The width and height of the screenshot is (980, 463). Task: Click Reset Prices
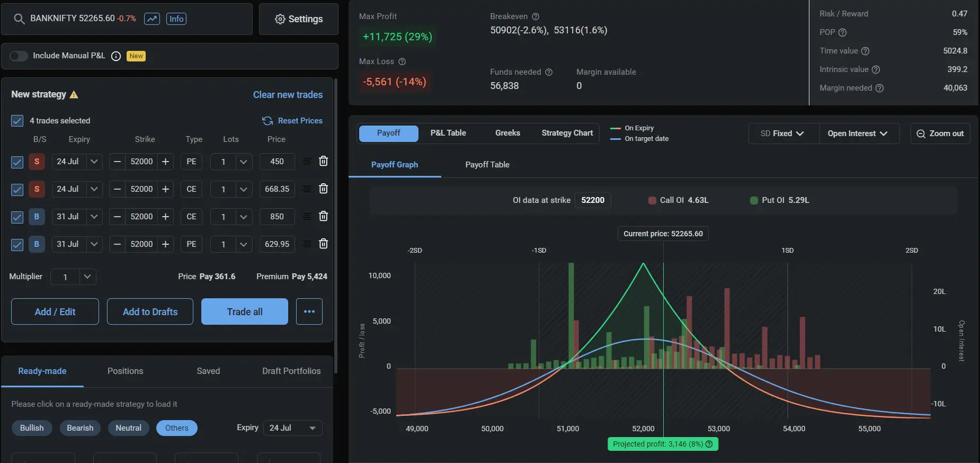pos(292,121)
